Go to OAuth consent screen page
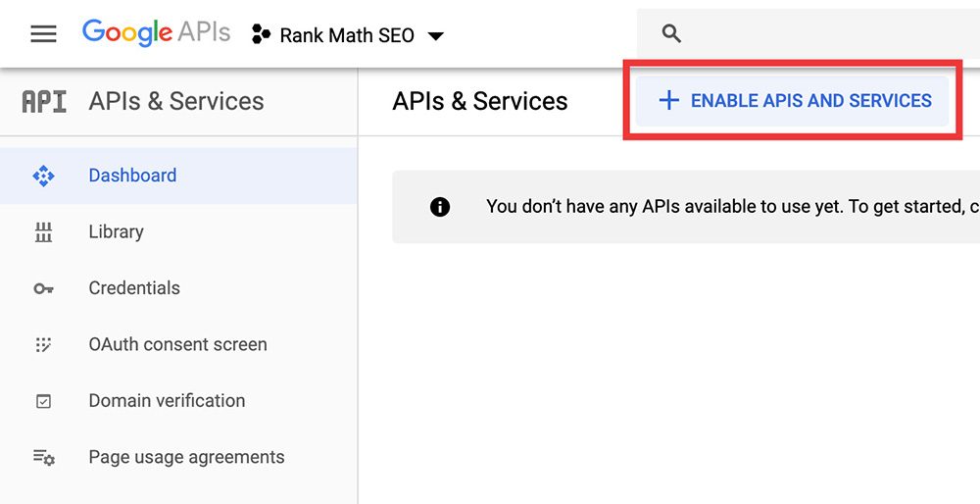This screenshot has width=980, height=504. tap(177, 345)
